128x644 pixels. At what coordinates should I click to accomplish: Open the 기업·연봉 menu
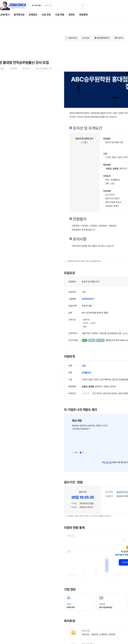point(60,15)
